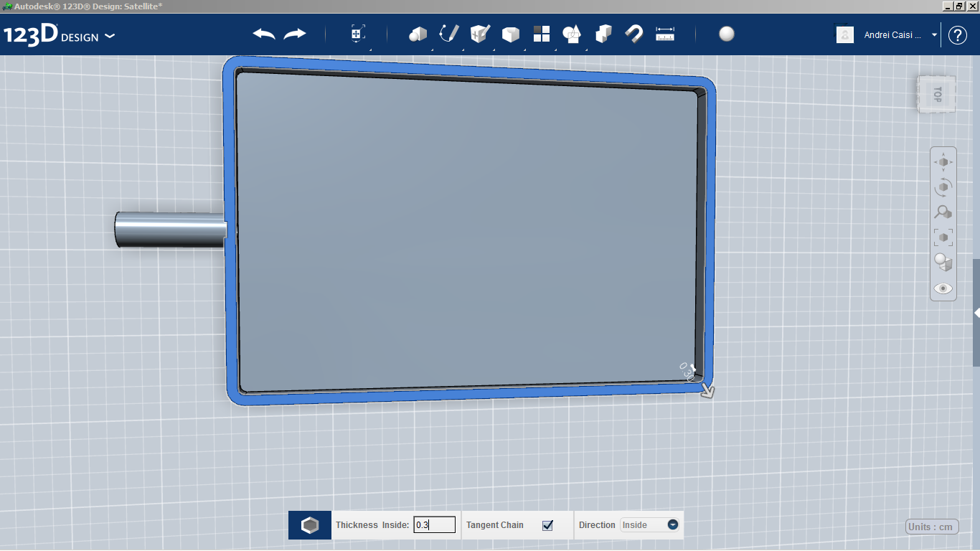Click the Thickness Inside input field
Screen dimensions: 980x551
[435, 525]
